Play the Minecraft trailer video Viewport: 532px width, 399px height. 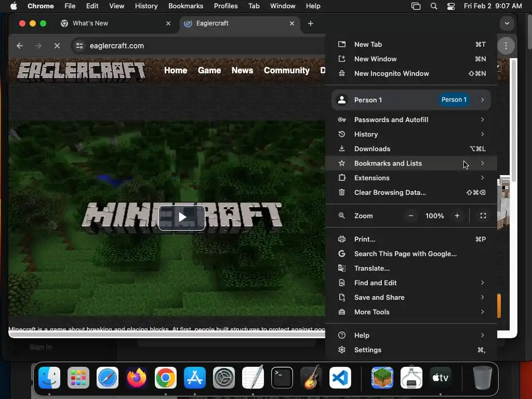[182, 218]
